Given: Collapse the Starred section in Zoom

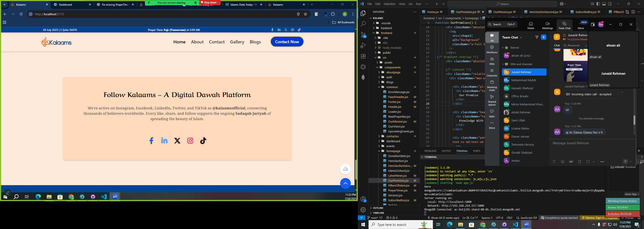Looking at the screenshot, I should [503, 47].
